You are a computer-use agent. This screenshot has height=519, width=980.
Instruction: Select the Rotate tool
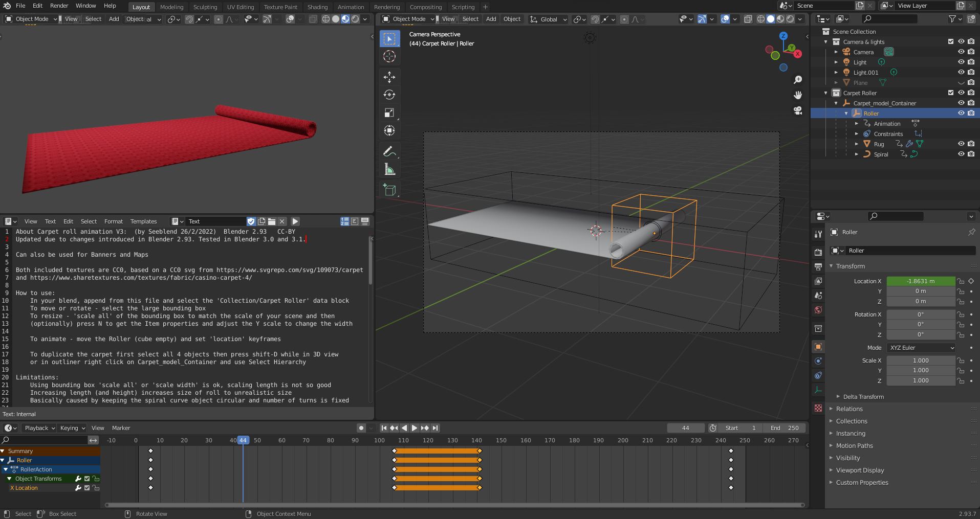[389, 95]
